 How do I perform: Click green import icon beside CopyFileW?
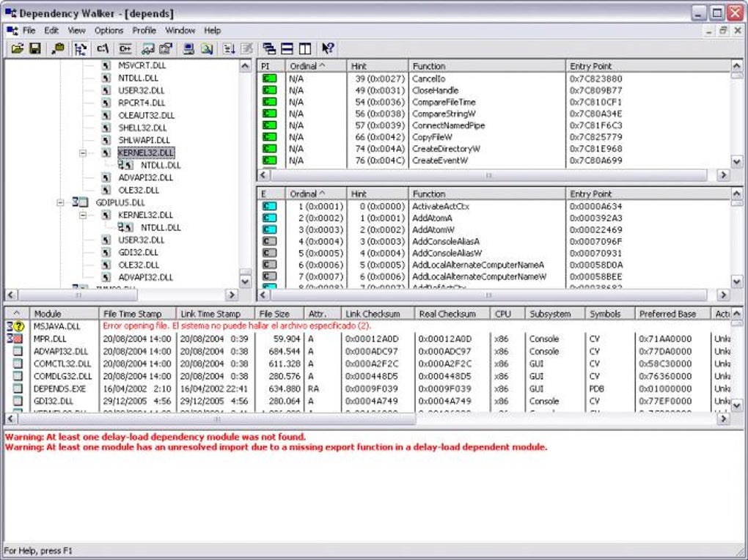270,137
